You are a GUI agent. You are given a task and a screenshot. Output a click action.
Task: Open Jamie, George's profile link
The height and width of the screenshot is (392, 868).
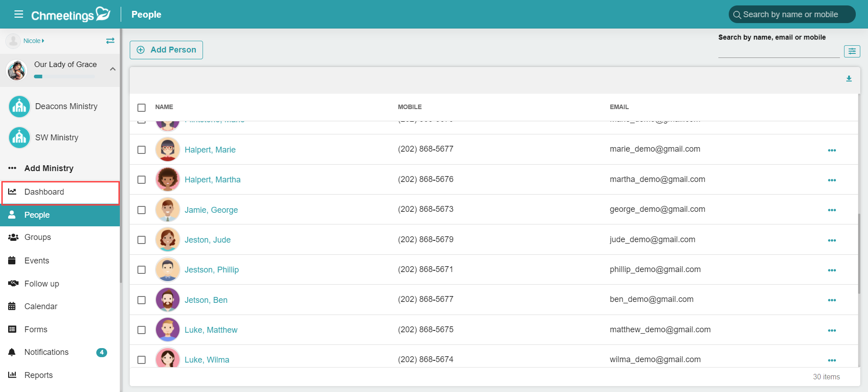click(211, 210)
